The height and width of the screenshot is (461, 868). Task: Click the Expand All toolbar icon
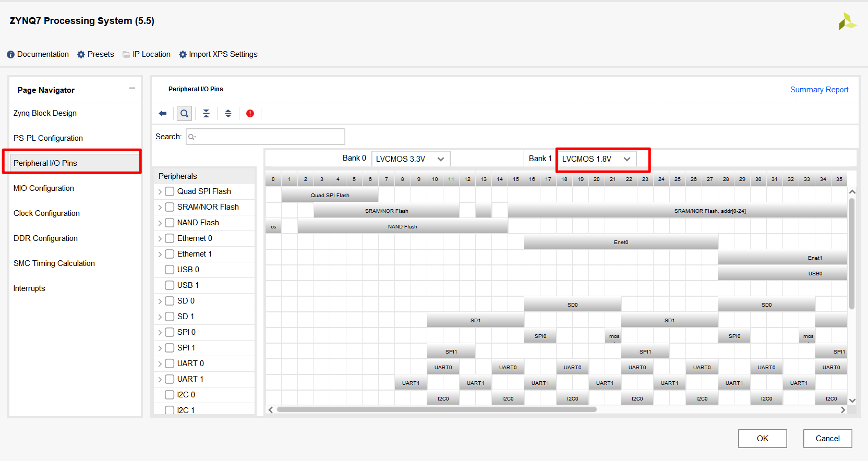228,113
